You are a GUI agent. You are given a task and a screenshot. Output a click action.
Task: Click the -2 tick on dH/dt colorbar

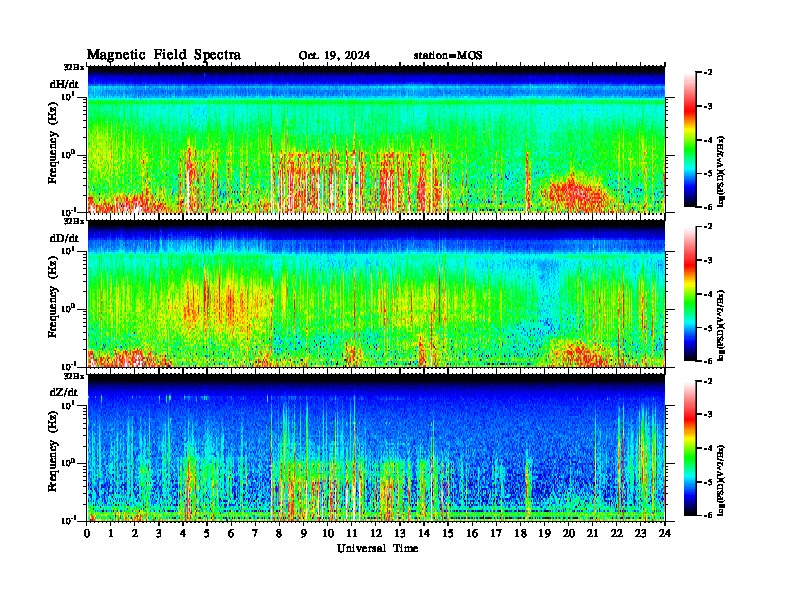[708, 73]
